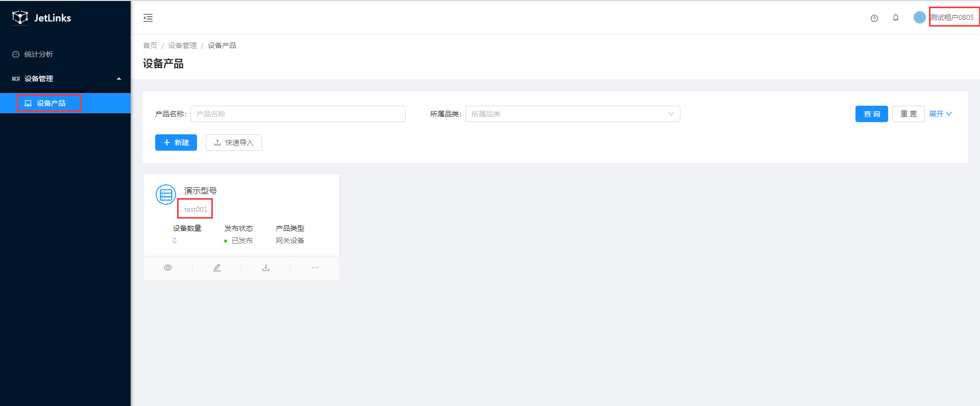Viewport: 980px width, 406px height.
Task: Click the user avatar circle
Action: tap(919, 17)
